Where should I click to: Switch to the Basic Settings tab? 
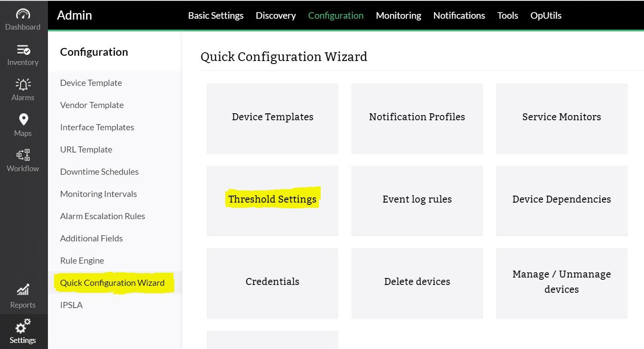(x=216, y=16)
